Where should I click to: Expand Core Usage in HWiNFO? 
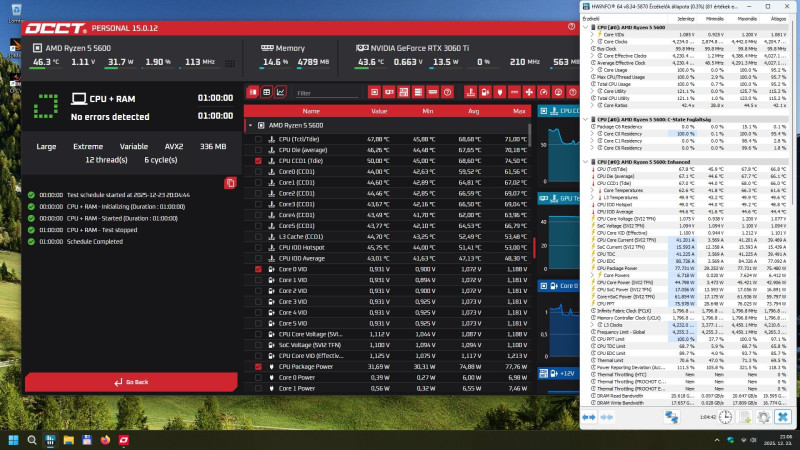click(593, 70)
